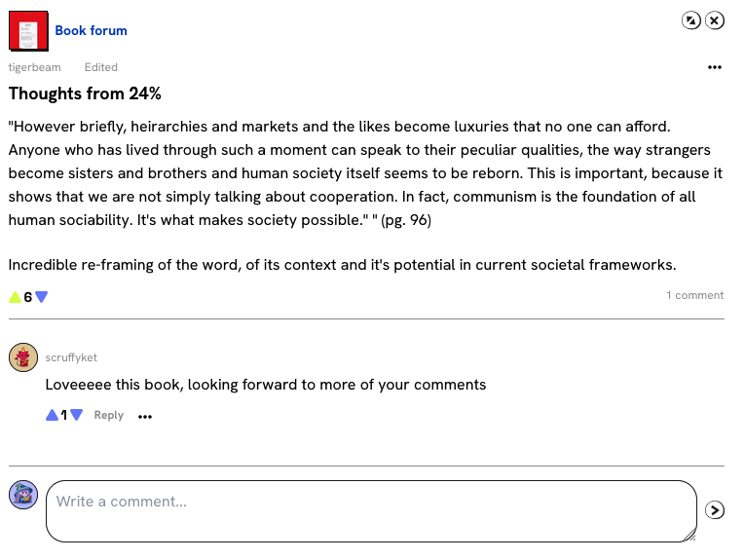Screen dimensions: 745x560
Task: Click the send comment arrow button
Action: [715, 509]
